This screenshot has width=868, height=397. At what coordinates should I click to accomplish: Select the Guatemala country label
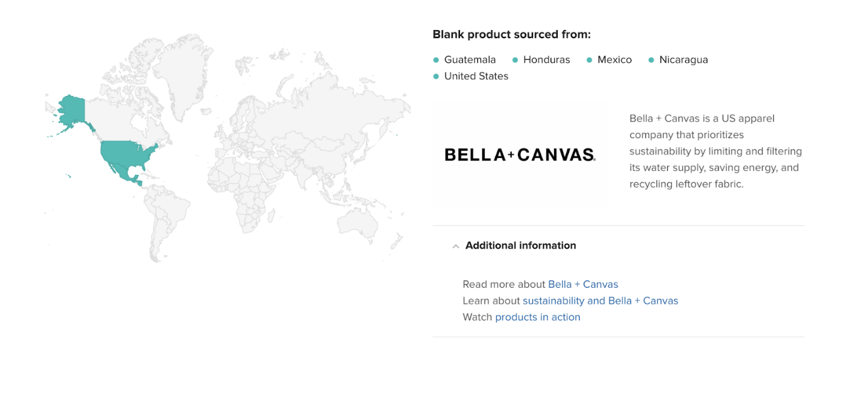click(x=470, y=60)
